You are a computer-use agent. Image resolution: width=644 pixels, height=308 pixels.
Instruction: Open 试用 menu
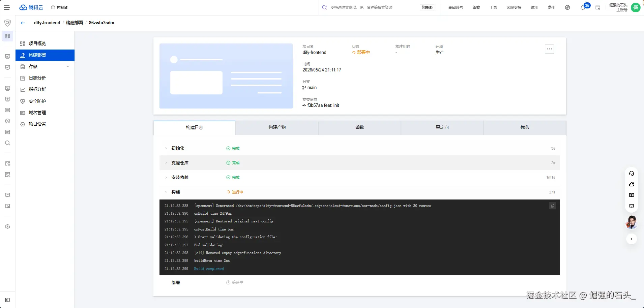tap(534, 7)
